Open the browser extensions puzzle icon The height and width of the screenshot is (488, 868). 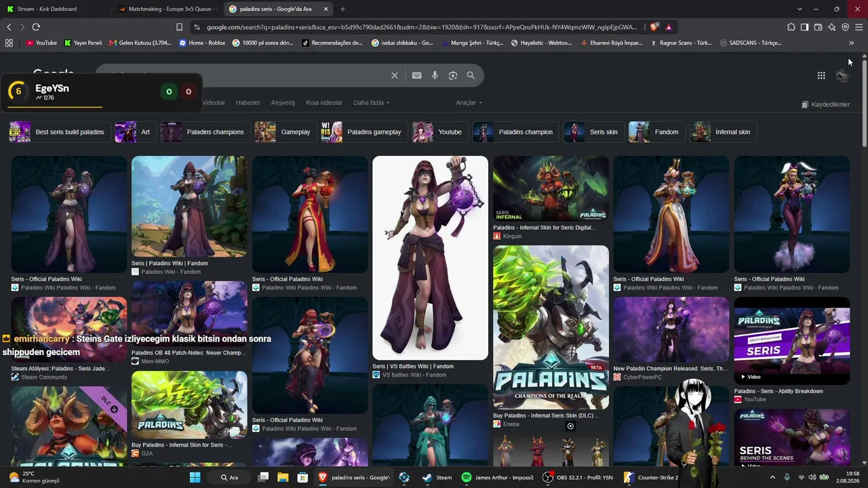791,27
